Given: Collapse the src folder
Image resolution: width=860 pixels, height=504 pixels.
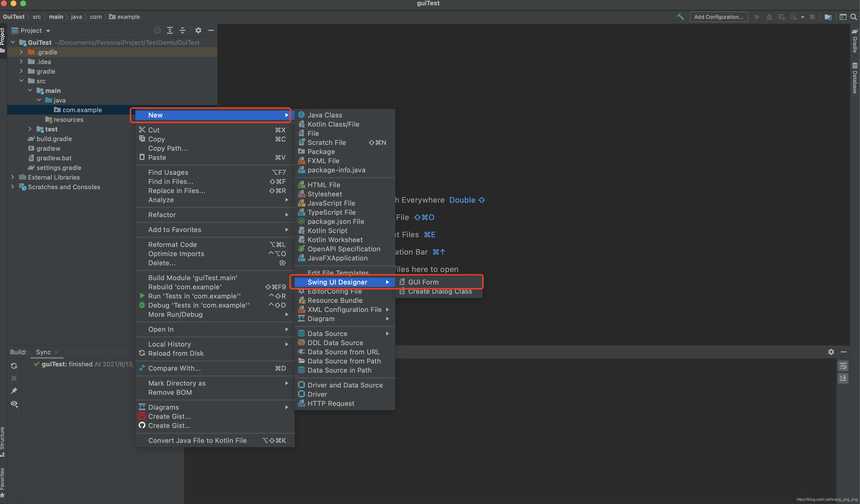Looking at the screenshot, I should pyautogui.click(x=21, y=81).
